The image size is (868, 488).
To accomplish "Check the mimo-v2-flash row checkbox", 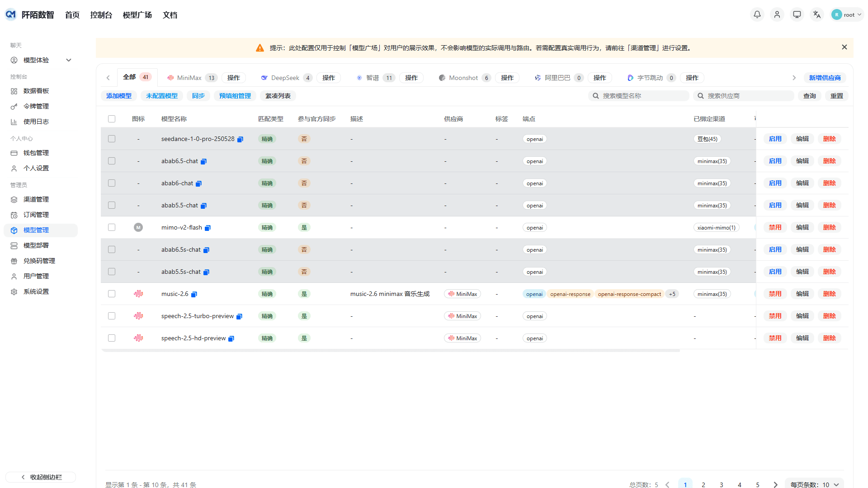I will pos(112,227).
